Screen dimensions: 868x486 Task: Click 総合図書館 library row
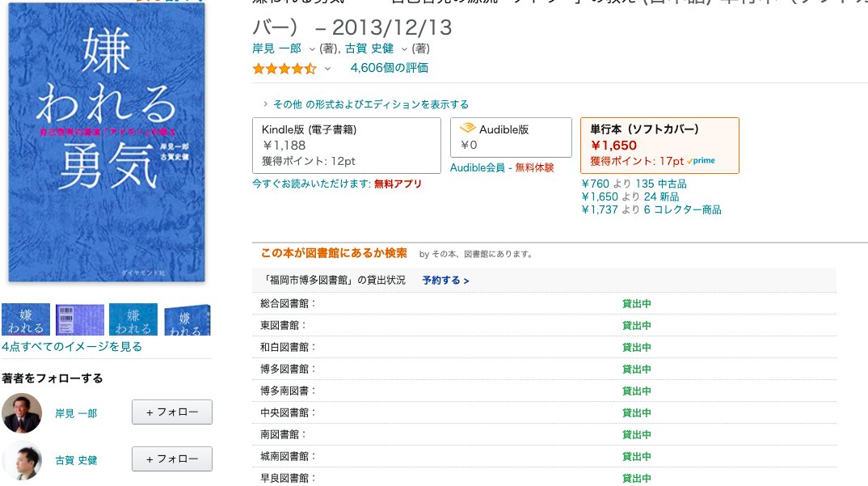click(544, 304)
